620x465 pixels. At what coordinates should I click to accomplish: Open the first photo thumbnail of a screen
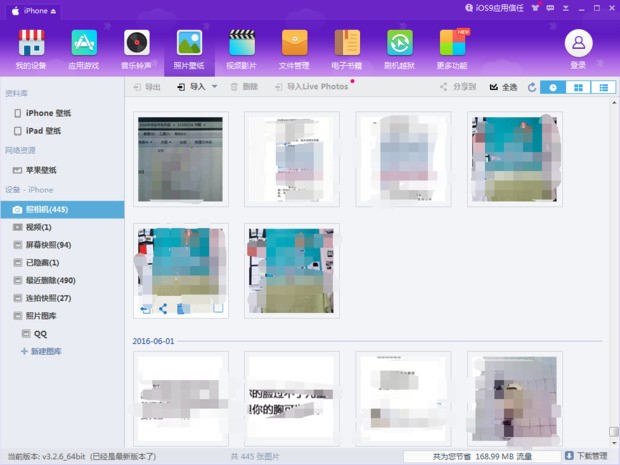pyautogui.click(x=180, y=159)
